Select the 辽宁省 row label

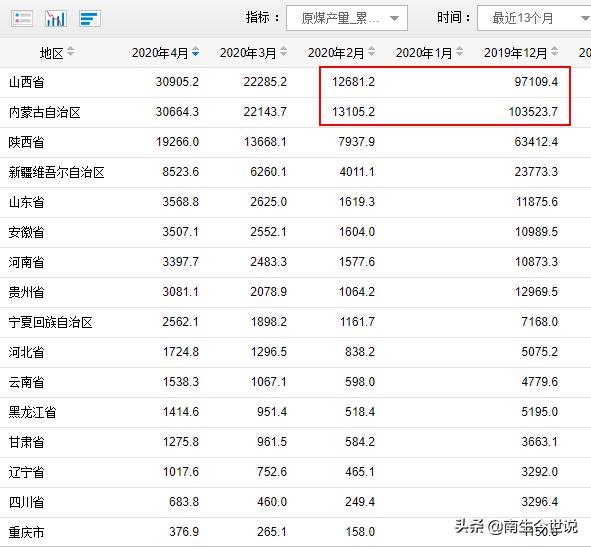26,472
